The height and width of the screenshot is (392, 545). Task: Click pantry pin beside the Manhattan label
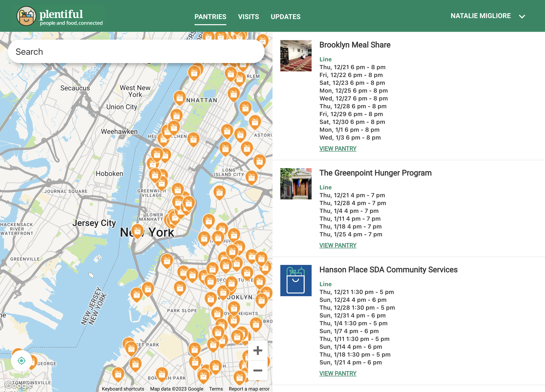(x=179, y=98)
